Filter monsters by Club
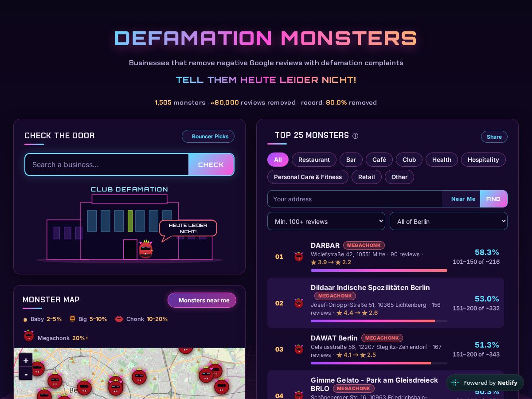Screen dimensions: 532x399 point(409,160)
